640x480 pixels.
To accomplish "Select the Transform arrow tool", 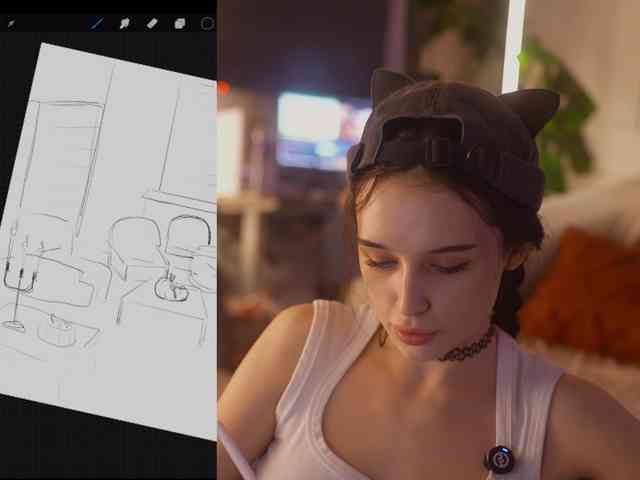I will [11, 24].
